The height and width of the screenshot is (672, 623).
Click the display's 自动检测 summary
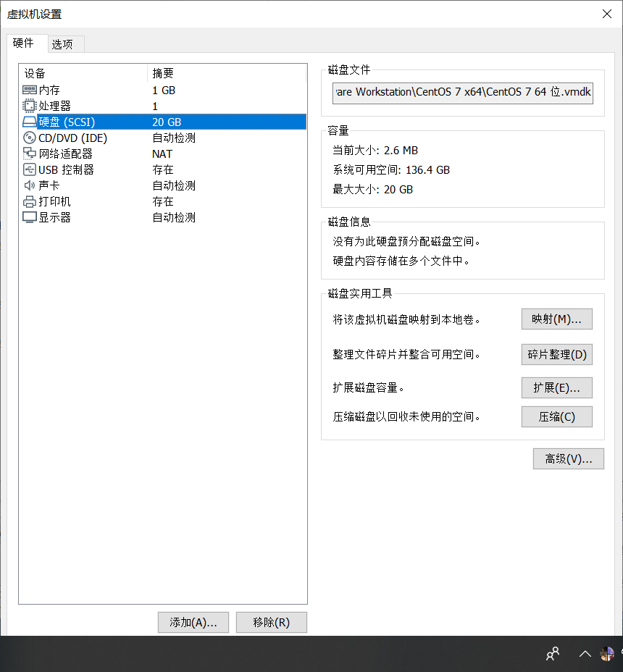tap(174, 217)
